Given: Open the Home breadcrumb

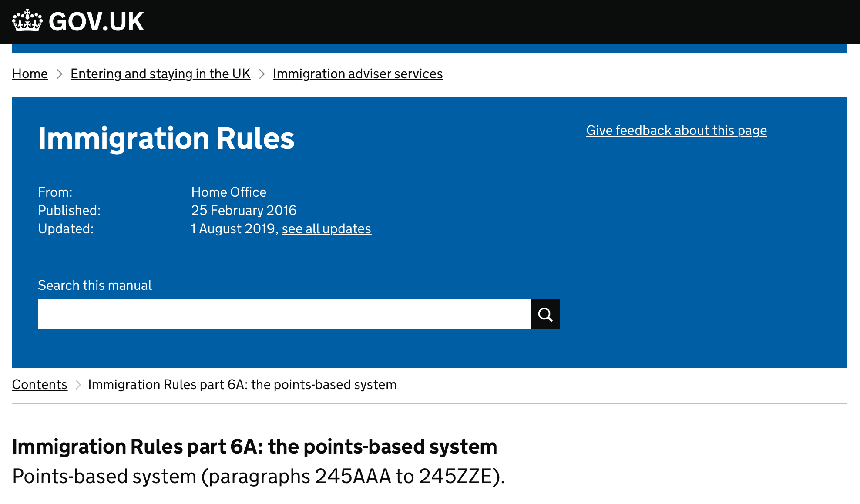Looking at the screenshot, I should pos(30,74).
